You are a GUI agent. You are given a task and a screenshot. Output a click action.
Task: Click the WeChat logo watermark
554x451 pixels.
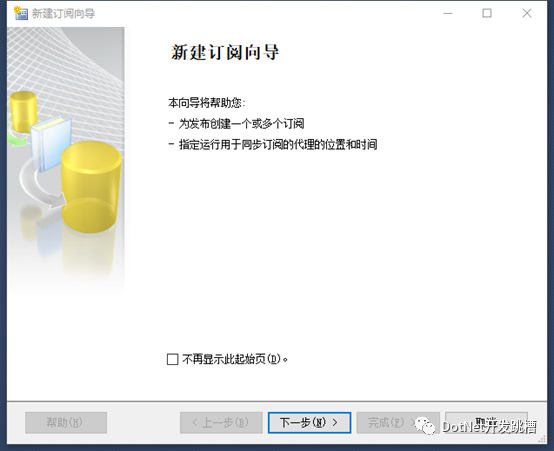pyautogui.click(x=425, y=426)
